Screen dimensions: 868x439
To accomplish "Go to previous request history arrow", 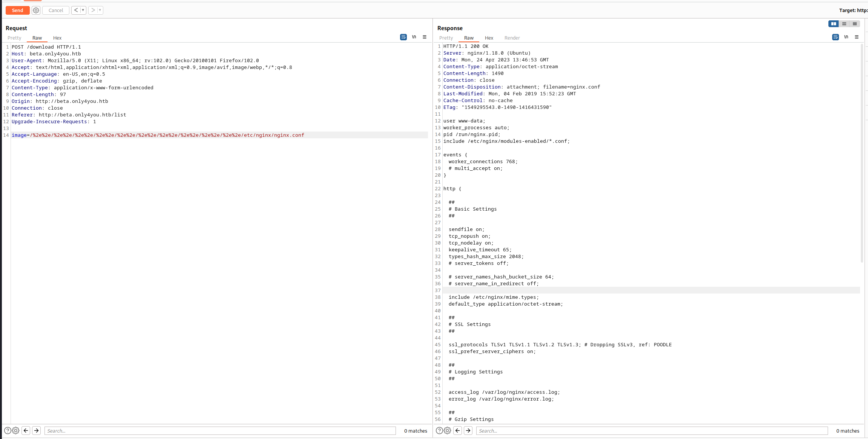I will (x=76, y=10).
